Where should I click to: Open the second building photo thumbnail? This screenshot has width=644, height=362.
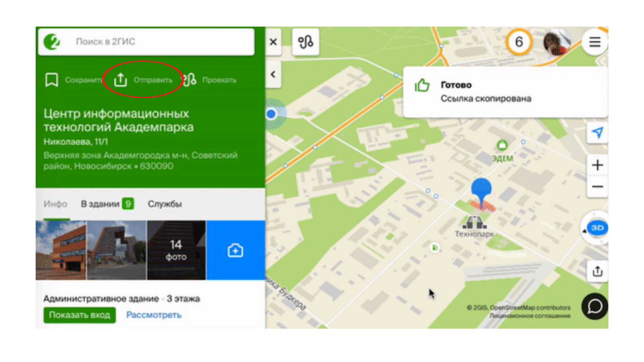coord(116,250)
